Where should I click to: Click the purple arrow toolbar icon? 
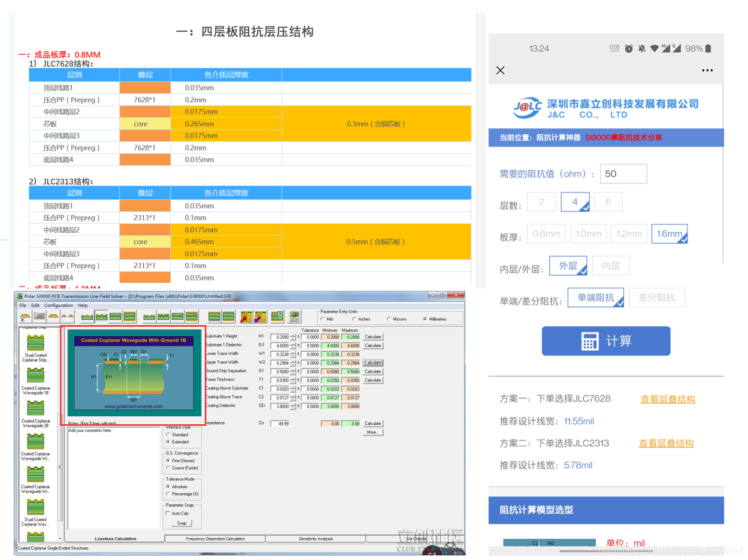(x=260, y=317)
